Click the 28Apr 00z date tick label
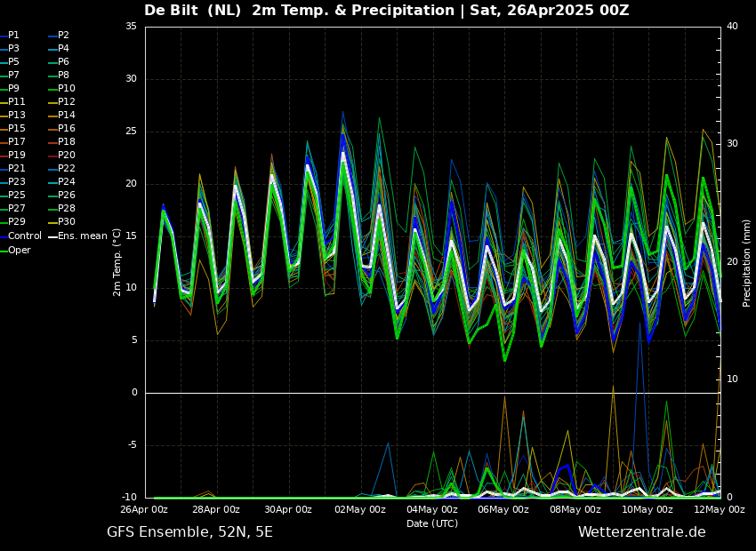756x551 pixels. pos(216,509)
